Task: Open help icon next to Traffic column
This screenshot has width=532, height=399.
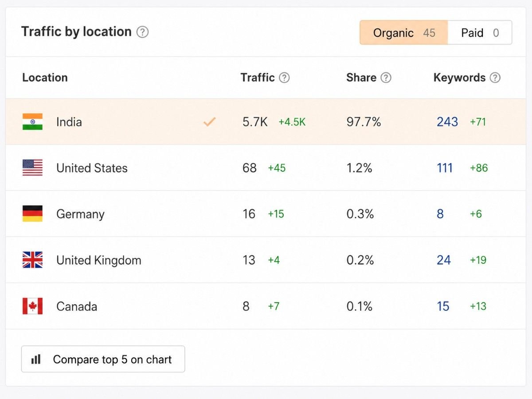Action: coord(284,78)
